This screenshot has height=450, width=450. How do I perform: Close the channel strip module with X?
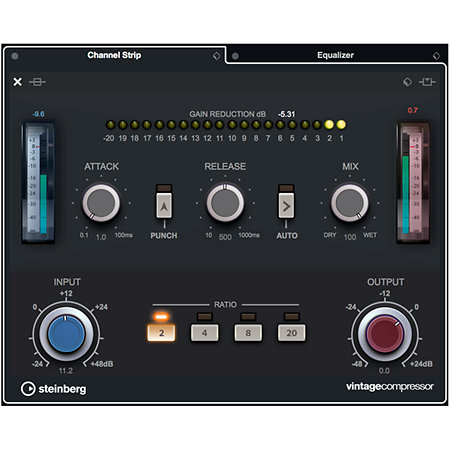point(17,82)
